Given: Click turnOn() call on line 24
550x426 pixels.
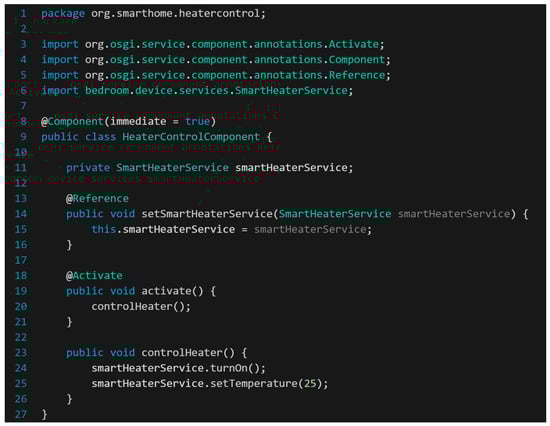Looking at the screenshot, I should (235, 368).
